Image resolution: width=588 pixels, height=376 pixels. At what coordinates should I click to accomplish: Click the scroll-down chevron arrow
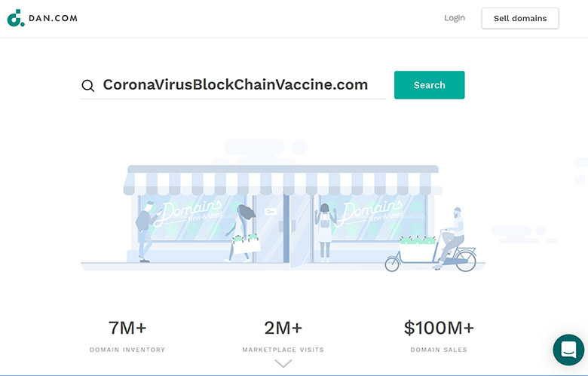tap(283, 363)
